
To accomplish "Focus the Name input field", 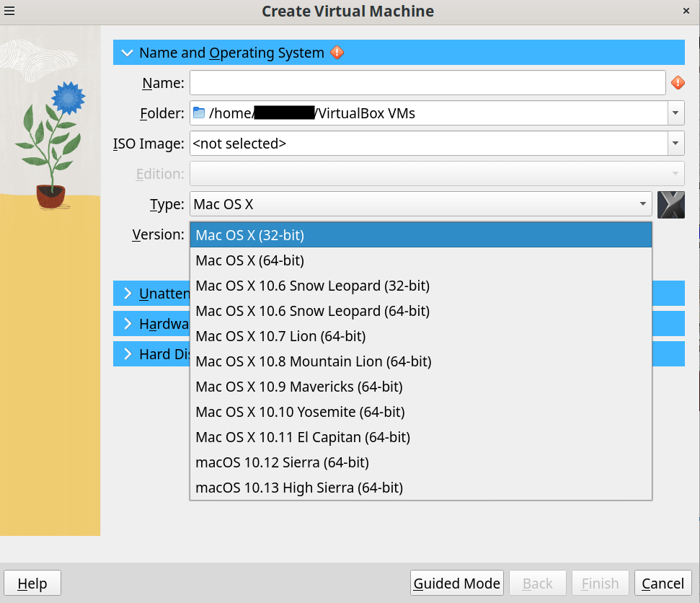I will (x=427, y=83).
